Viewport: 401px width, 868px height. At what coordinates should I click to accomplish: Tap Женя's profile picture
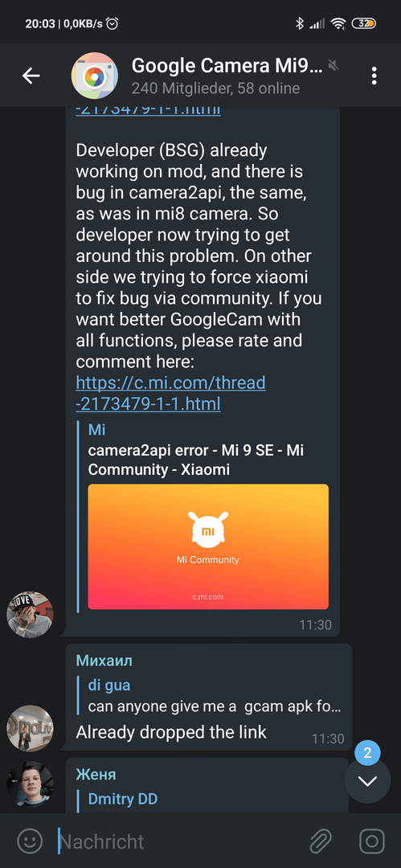click(30, 784)
